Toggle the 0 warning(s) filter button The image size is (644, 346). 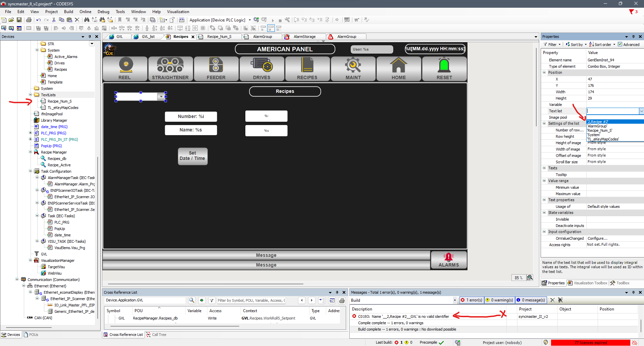coord(499,300)
